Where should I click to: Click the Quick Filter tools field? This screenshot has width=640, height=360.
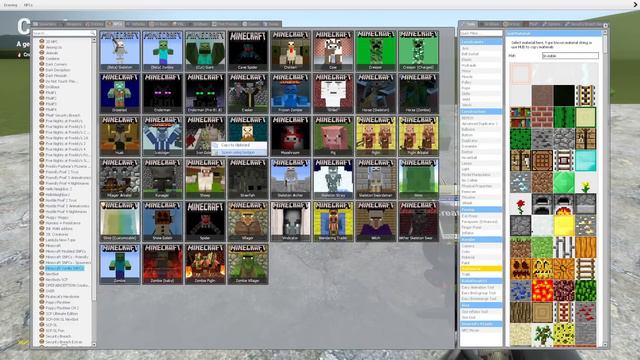click(481, 33)
